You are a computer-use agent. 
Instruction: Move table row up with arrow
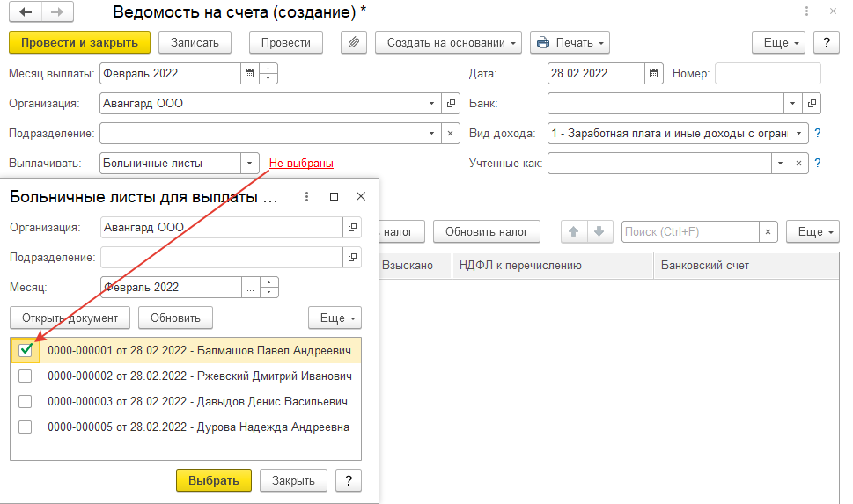click(573, 231)
